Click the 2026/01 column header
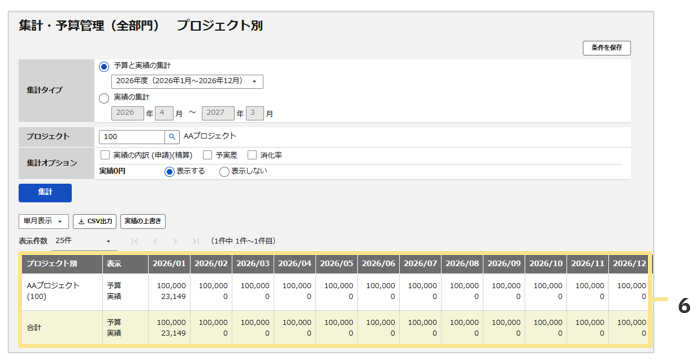Screen dimensions: 696x360 pyautogui.click(x=169, y=264)
